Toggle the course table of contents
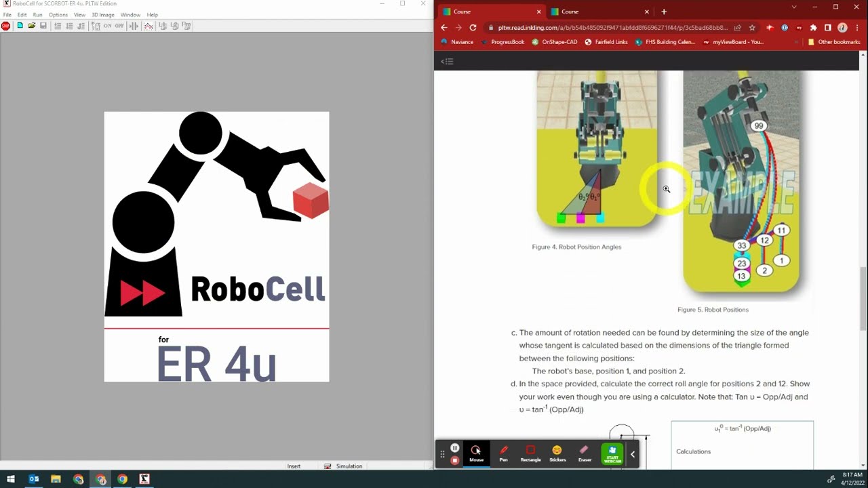 (447, 62)
